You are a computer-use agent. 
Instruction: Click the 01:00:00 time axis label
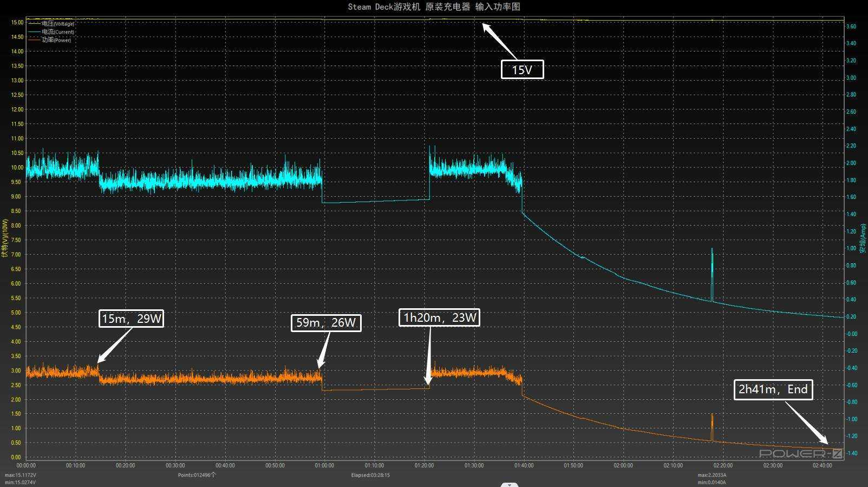[324, 465]
